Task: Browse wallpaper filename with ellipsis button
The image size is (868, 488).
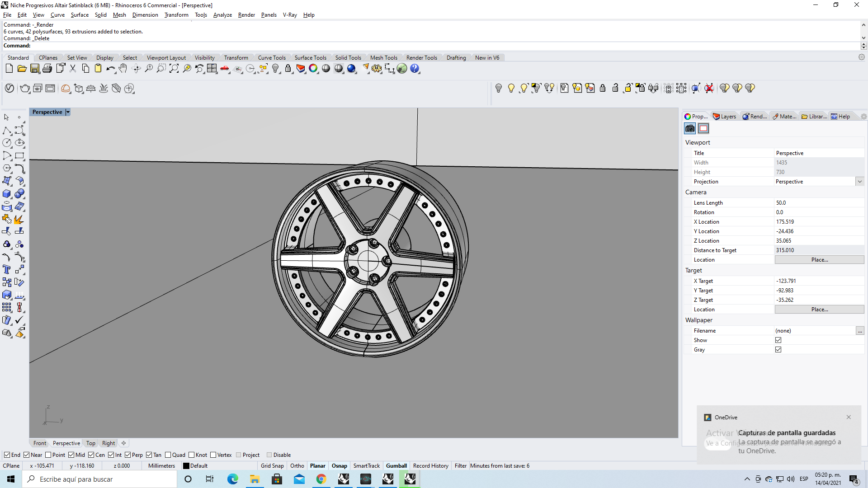Action: coord(860,331)
